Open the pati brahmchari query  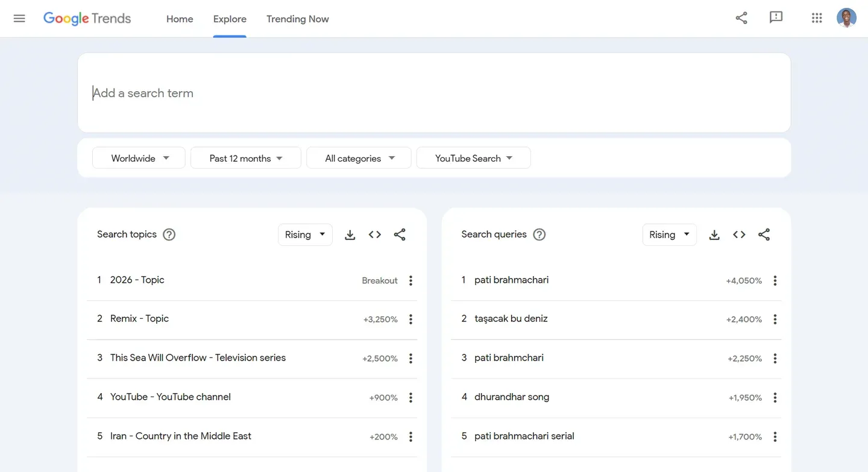point(509,358)
